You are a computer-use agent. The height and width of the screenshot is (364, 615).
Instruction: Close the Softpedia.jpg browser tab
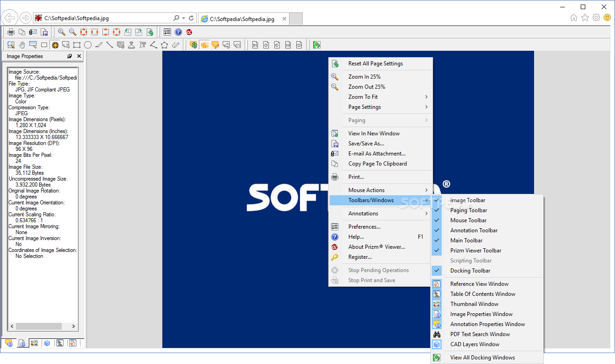click(284, 19)
